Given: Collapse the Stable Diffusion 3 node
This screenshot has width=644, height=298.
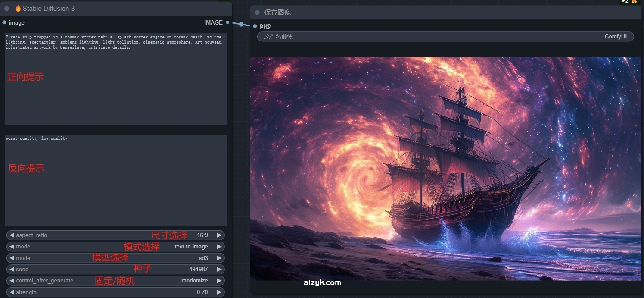Looking at the screenshot, I should [x=6, y=8].
